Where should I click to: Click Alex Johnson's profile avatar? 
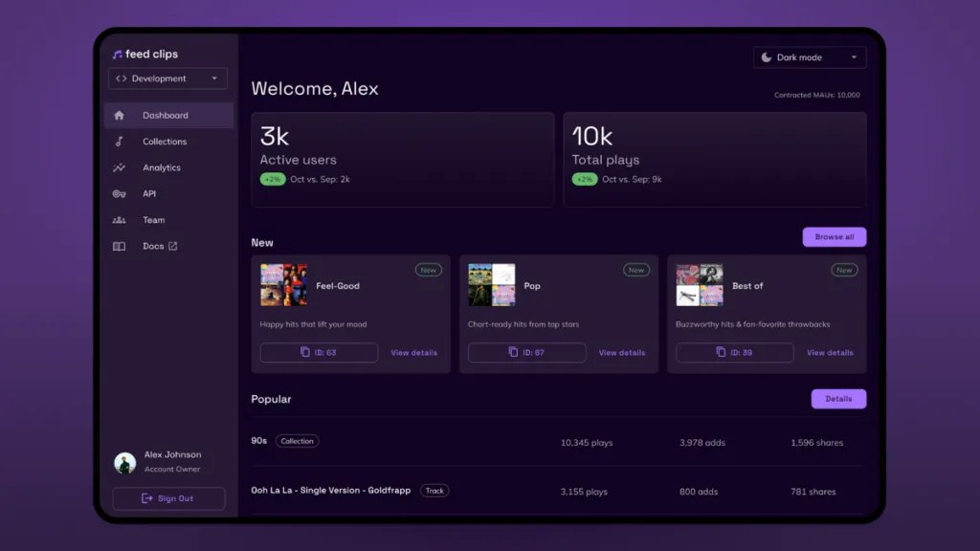(124, 463)
